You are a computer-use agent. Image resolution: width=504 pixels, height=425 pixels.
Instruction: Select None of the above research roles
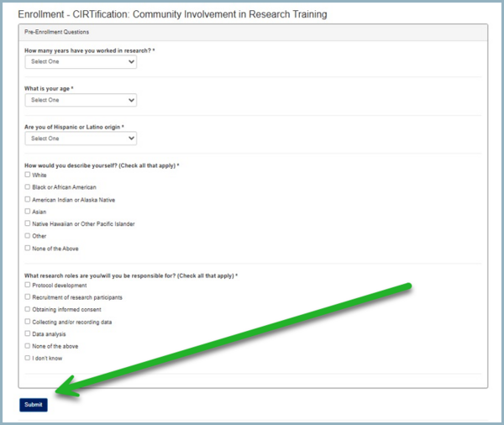coord(28,346)
